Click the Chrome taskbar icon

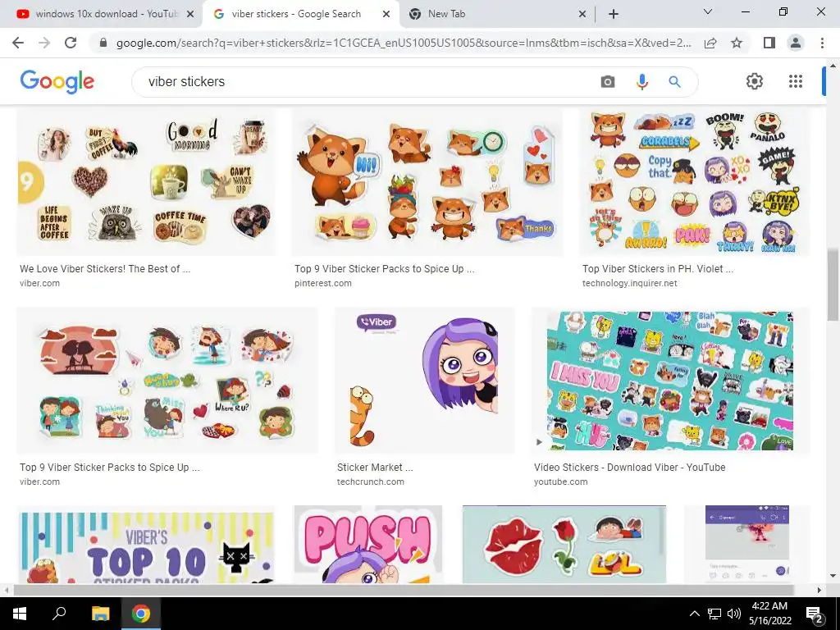coord(141,614)
